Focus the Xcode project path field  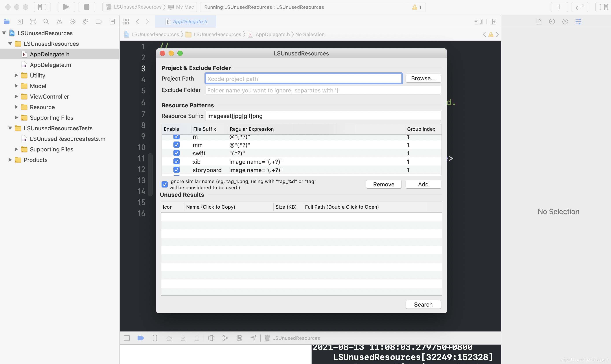pyautogui.click(x=304, y=79)
